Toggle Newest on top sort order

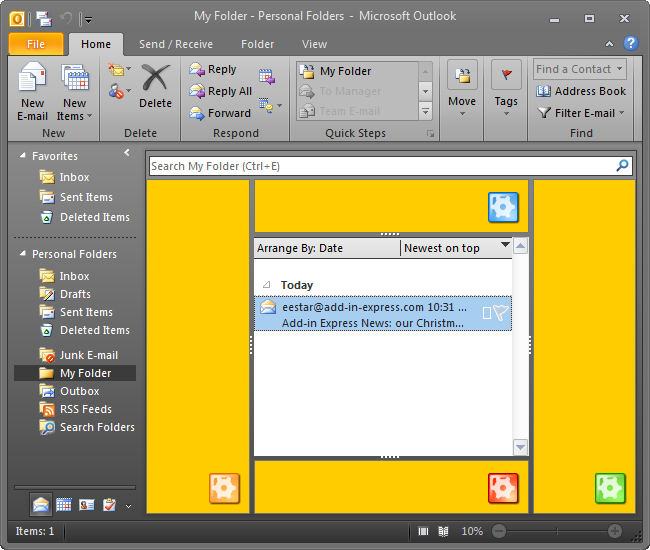pos(456,248)
